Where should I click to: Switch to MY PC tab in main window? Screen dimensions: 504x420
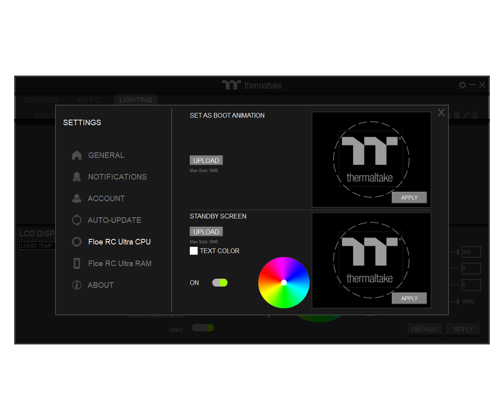click(x=88, y=100)
